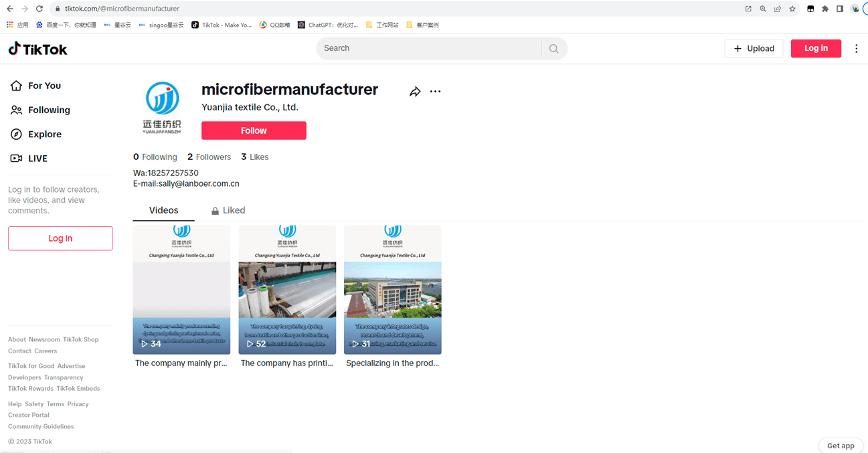868x453 pixels.
Task: Open the LIVE page
Action: (x=29, y=159)
